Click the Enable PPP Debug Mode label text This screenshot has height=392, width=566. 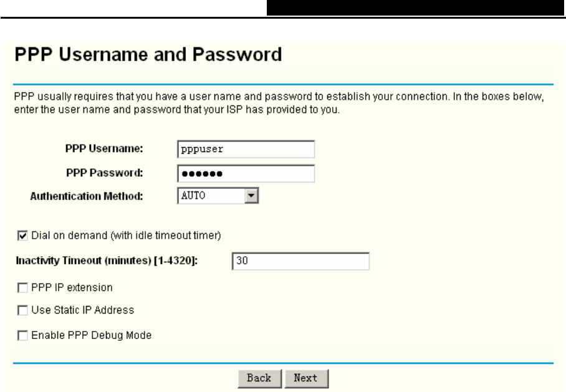[x=92, y=335]
